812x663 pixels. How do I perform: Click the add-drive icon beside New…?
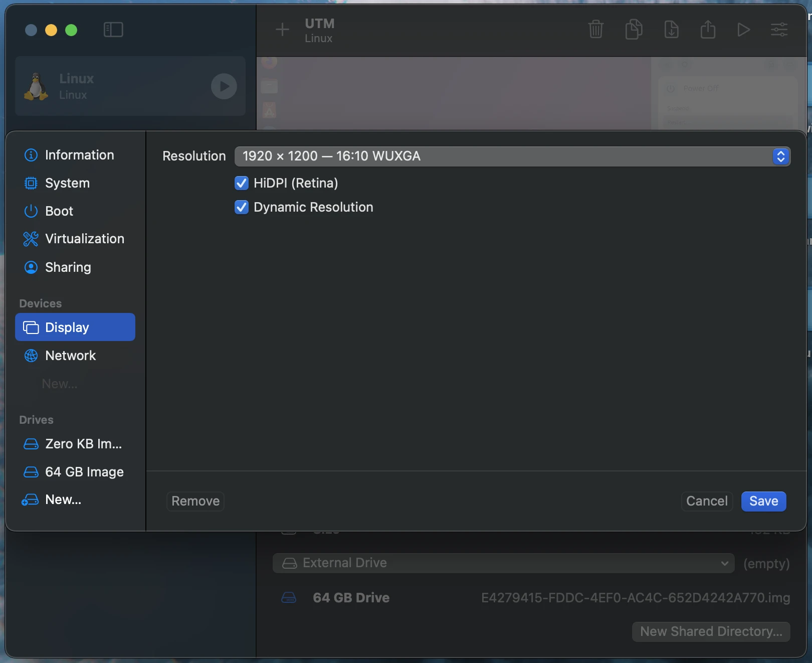(30, 500)
